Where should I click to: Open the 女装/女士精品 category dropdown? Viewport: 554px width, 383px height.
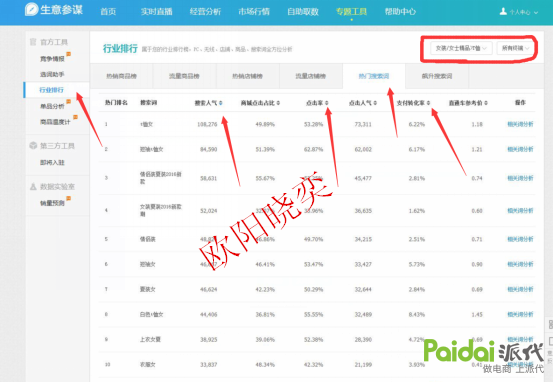(461, 48)
